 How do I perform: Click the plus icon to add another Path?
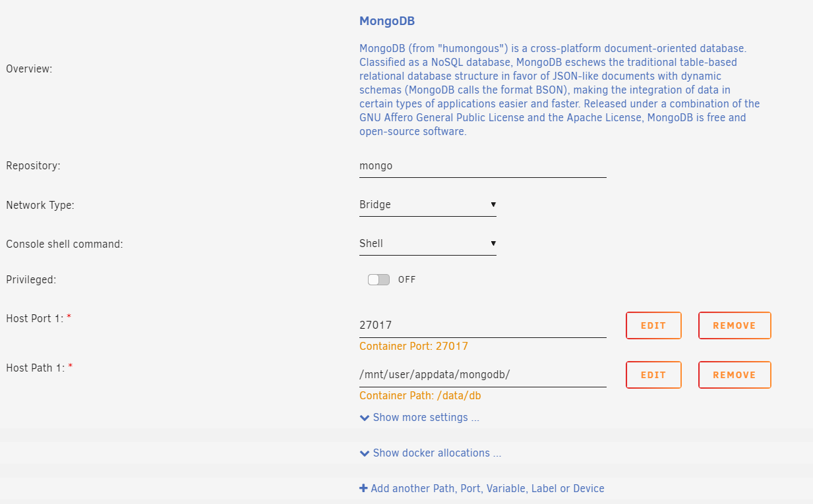tap(363, 489)
